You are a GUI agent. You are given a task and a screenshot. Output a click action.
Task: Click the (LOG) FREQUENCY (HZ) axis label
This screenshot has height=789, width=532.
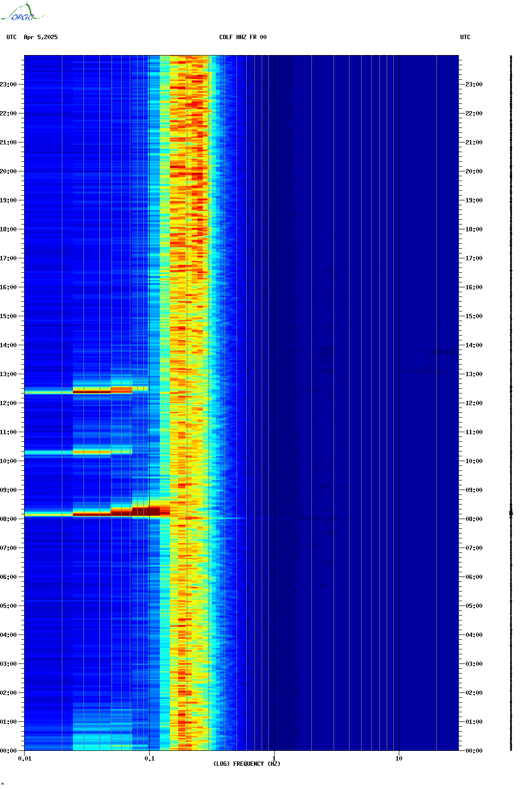(x=247, y=764)
